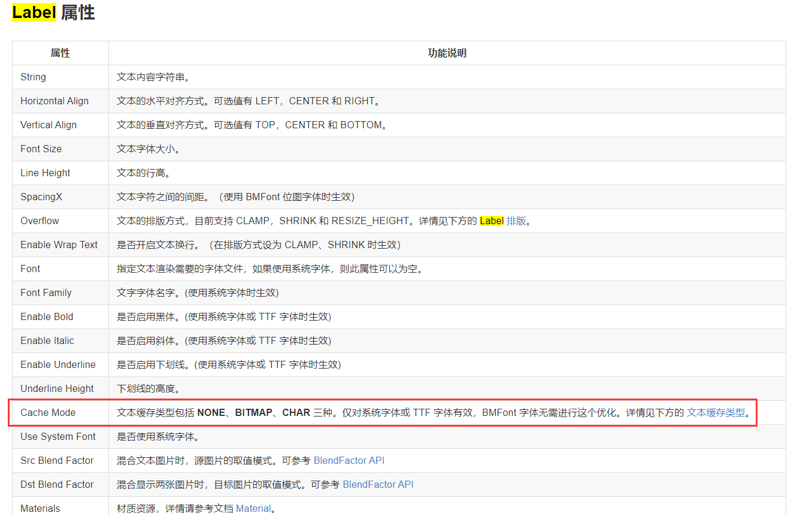Click the Horizontal Align description mentioning LEFT, CENTER, RIGHT

[249, 101]
